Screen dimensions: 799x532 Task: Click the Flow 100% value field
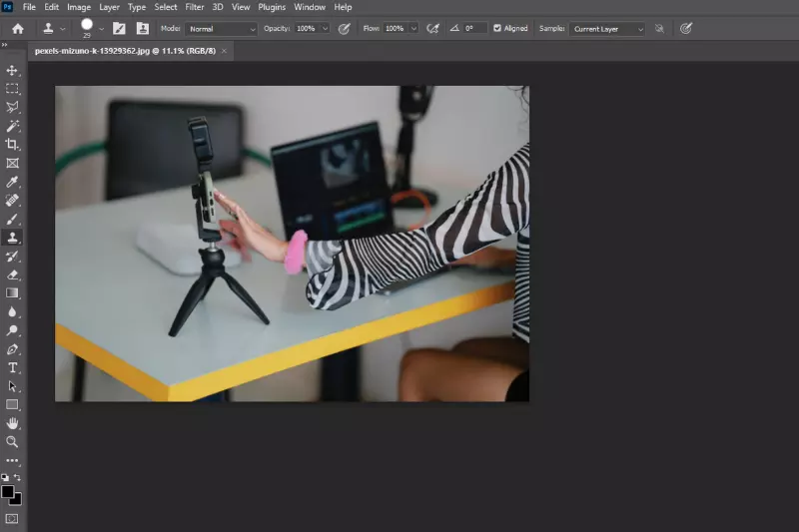[x=396, y=29]
